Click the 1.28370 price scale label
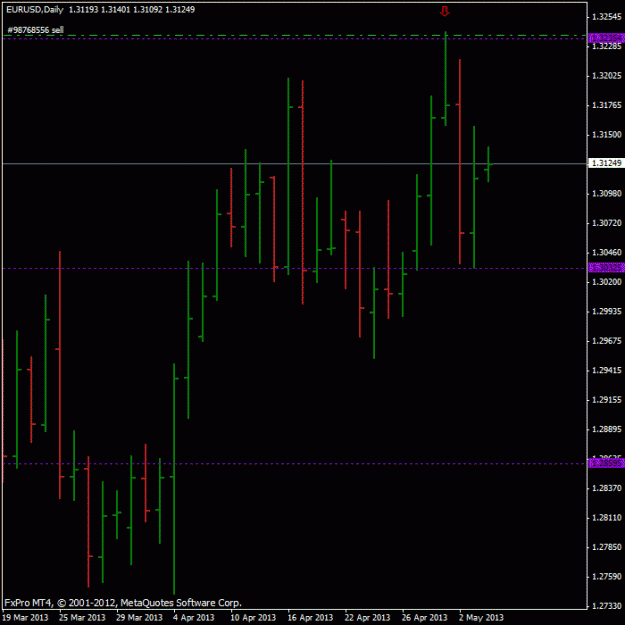This screenshot has height=625, width=625. 607,489
